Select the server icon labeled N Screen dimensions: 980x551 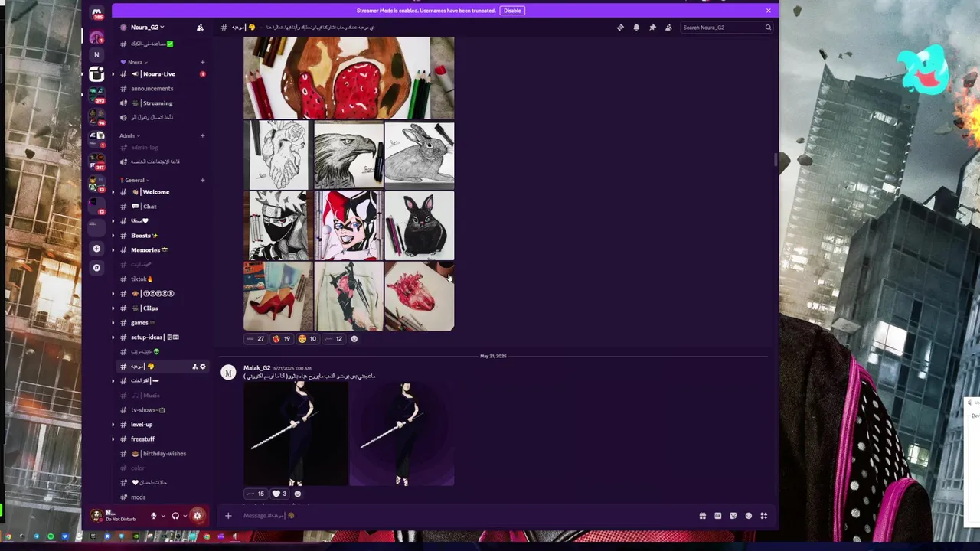tap(96, 55)
